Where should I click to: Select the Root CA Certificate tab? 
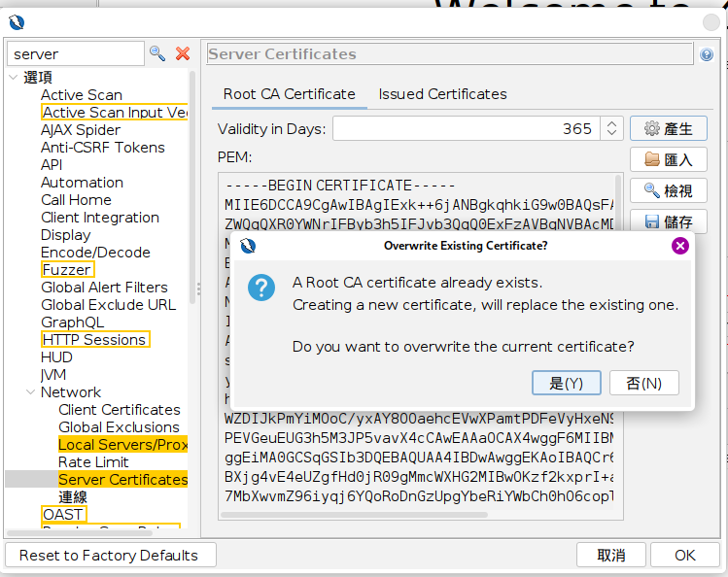pyautogui.click(x=290, y=94)
